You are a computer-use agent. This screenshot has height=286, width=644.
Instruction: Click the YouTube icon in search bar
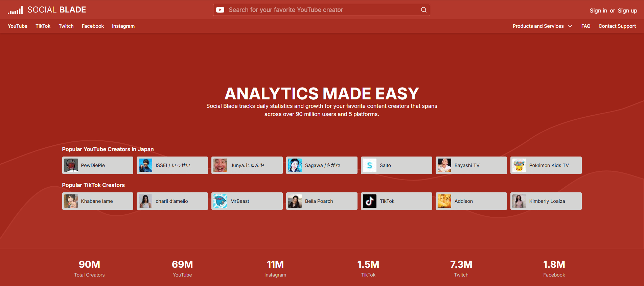click(220, 10)
